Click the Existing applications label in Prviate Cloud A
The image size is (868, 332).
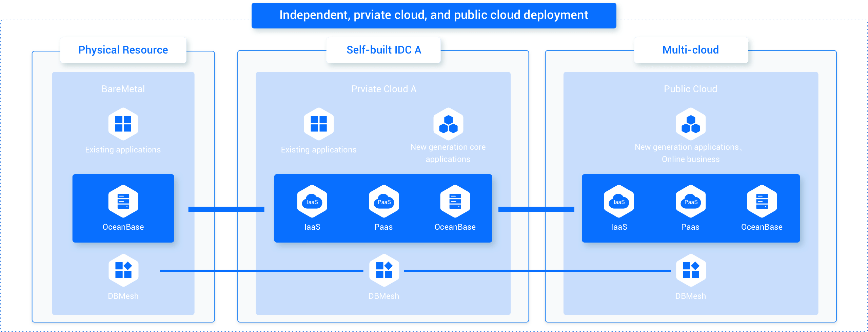319,150
